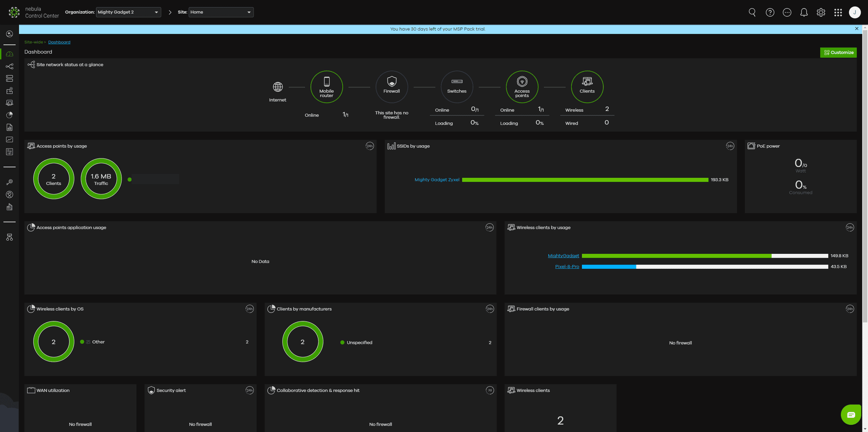Open the Topology sidebar icon
This screenshot has height=432, width=868.
coord(9,66)
